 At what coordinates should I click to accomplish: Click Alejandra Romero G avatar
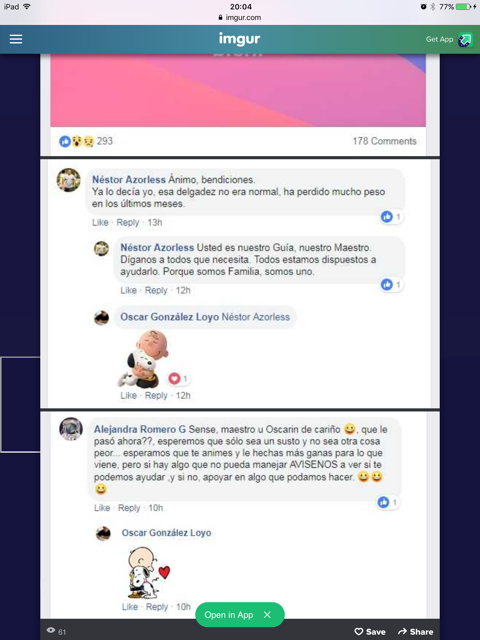tap(71, 429)
